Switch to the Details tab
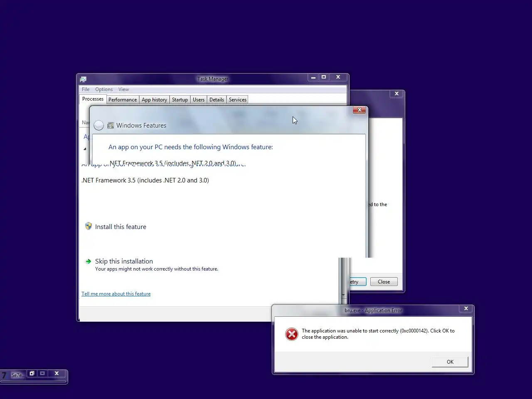 pos(217,100)
